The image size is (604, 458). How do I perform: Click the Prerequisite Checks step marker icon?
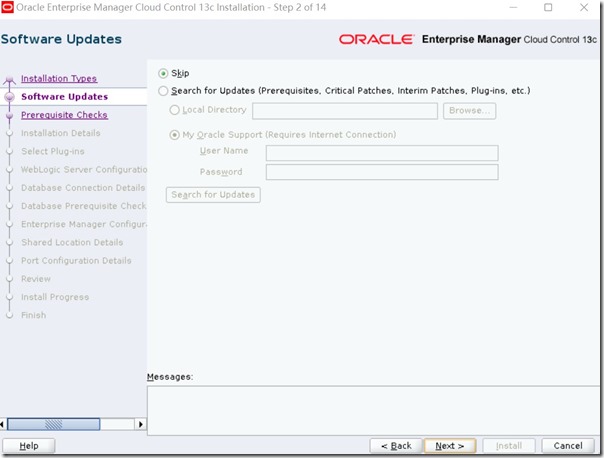point(10,115)
